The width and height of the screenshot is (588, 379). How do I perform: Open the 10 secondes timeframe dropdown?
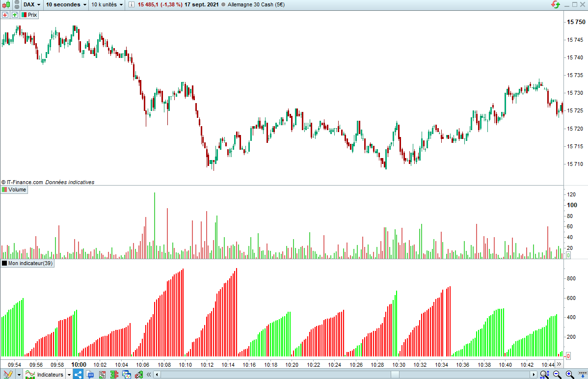tap(66, 4)
